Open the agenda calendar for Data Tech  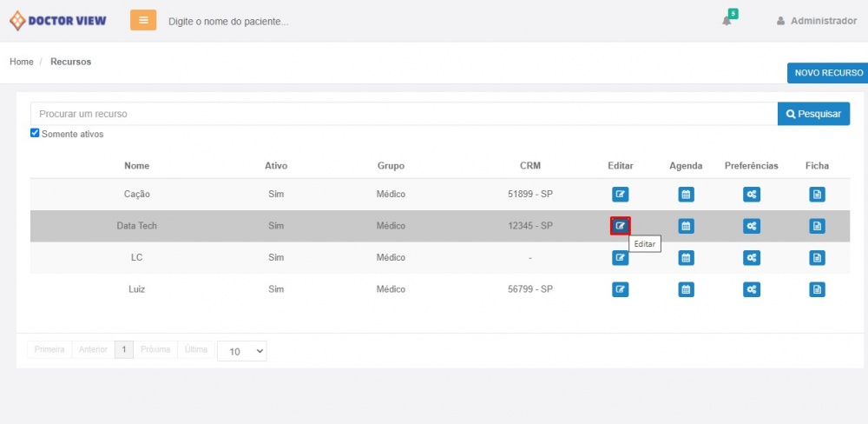point(686,226)
